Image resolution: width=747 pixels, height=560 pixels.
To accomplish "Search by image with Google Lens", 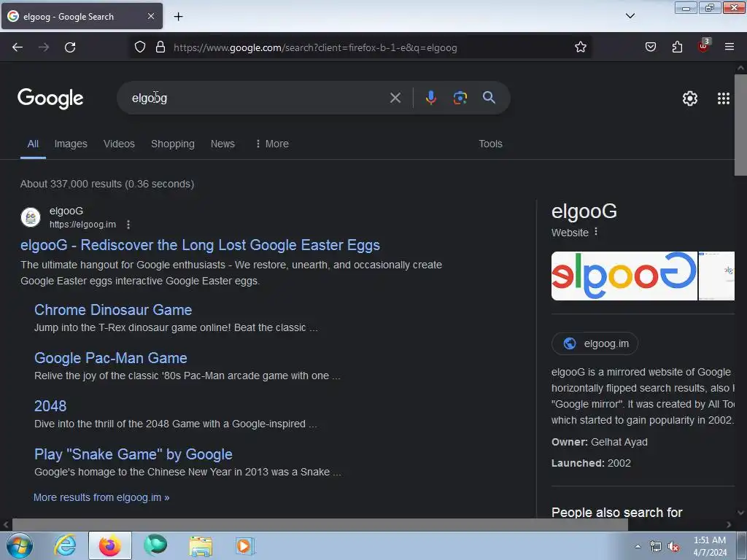I will (460, 98).
